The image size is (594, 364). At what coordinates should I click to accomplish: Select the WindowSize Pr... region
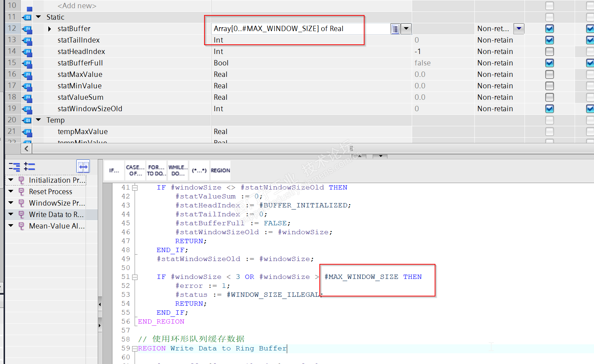pos(57,203)
